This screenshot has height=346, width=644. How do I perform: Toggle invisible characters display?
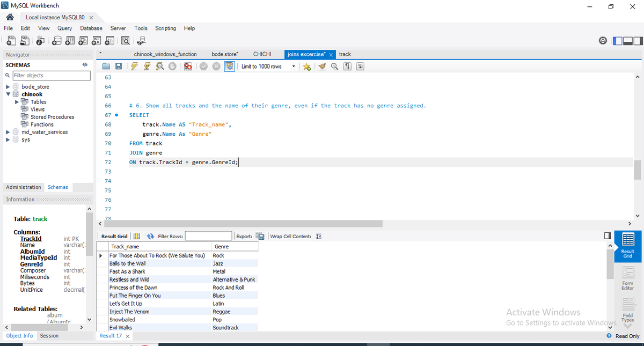click(x=347, y=67)
